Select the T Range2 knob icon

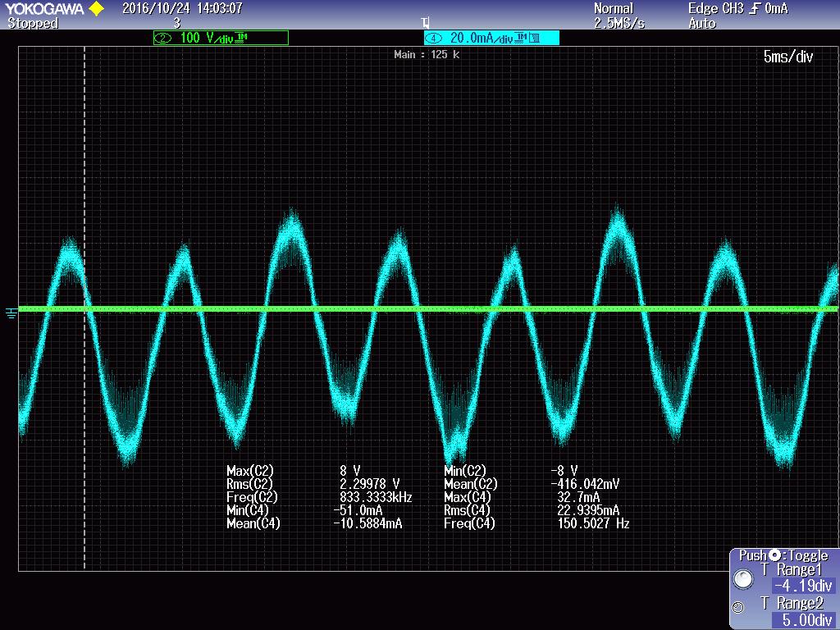tap(738, 607)
